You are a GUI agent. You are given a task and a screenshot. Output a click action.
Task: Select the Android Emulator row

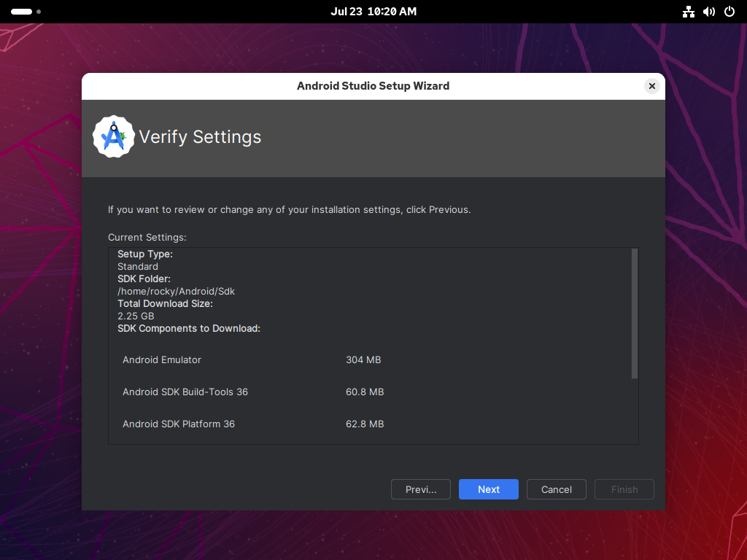click(x=252, y=360)
